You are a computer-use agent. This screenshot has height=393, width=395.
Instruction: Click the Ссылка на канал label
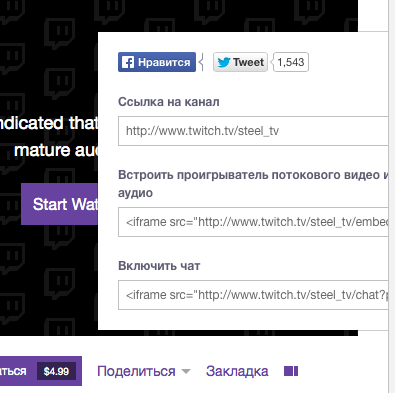(169, 102)
